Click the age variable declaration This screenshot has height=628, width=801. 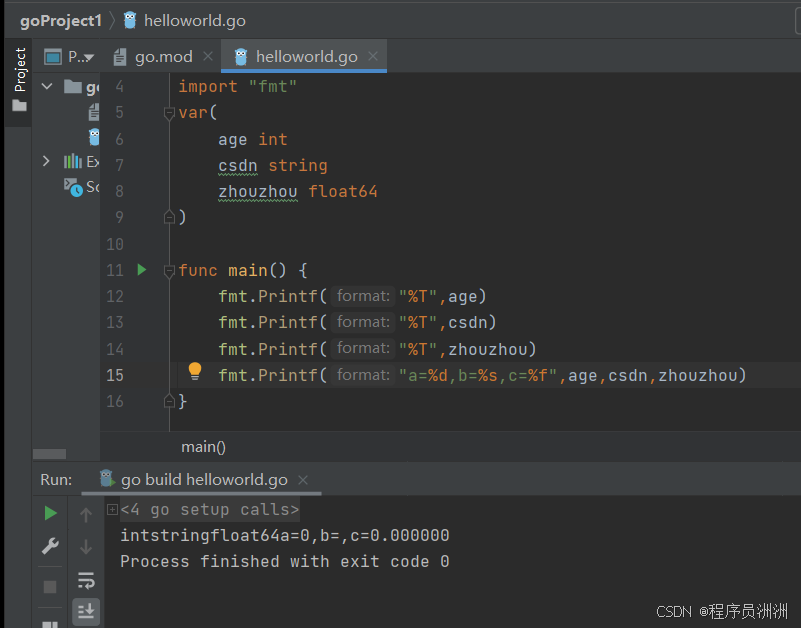tap(232, 139)
